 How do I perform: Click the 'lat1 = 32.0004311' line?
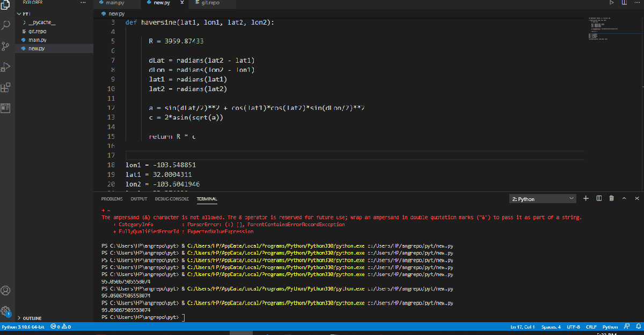tap(159, 175)
